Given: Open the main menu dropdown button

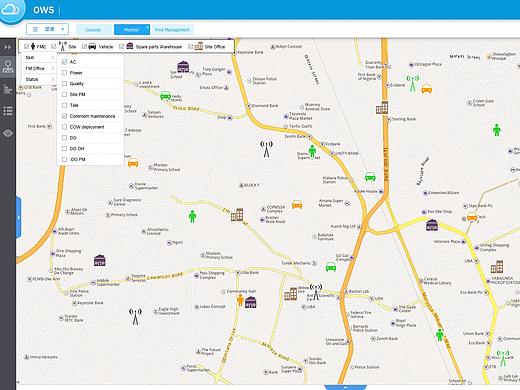Looking at the screenshot, I should (x=47, y=29).
